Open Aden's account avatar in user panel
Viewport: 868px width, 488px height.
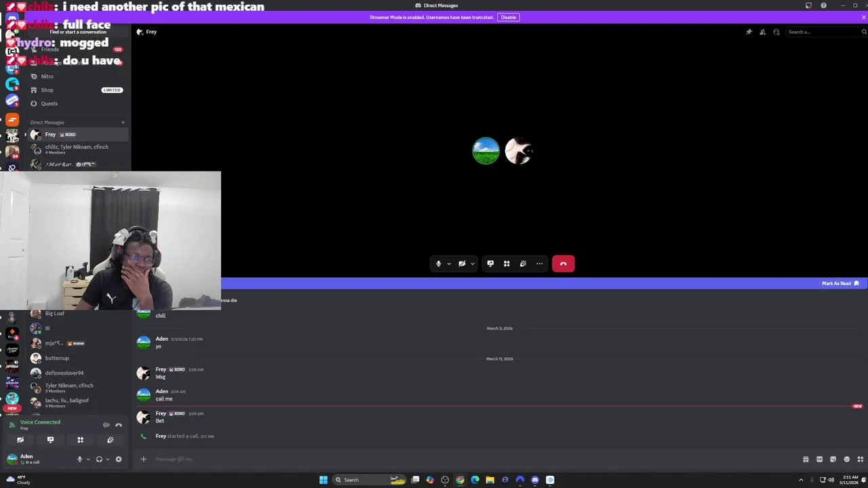click(12, 459)
